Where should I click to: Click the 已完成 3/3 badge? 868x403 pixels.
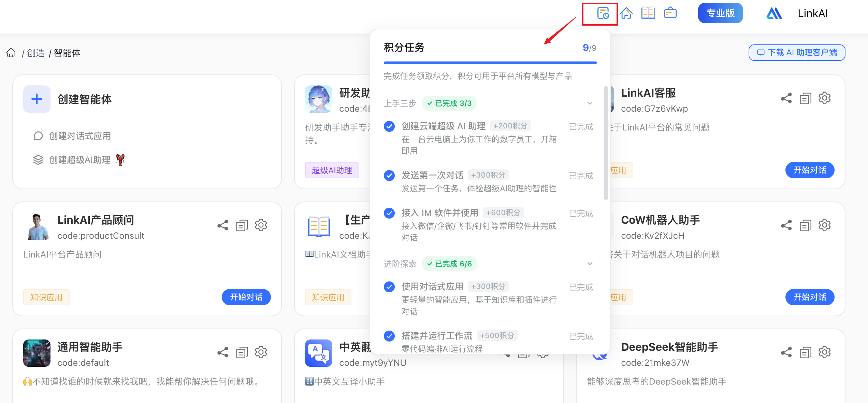(x=449, y=103)
